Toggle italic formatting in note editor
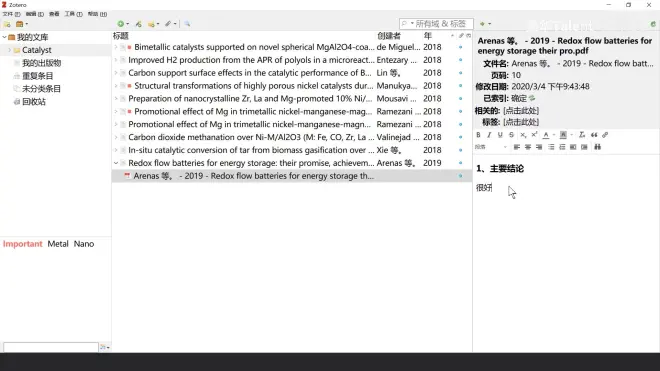This screenshot has width=660, height=371. click(x=489, y=135)
